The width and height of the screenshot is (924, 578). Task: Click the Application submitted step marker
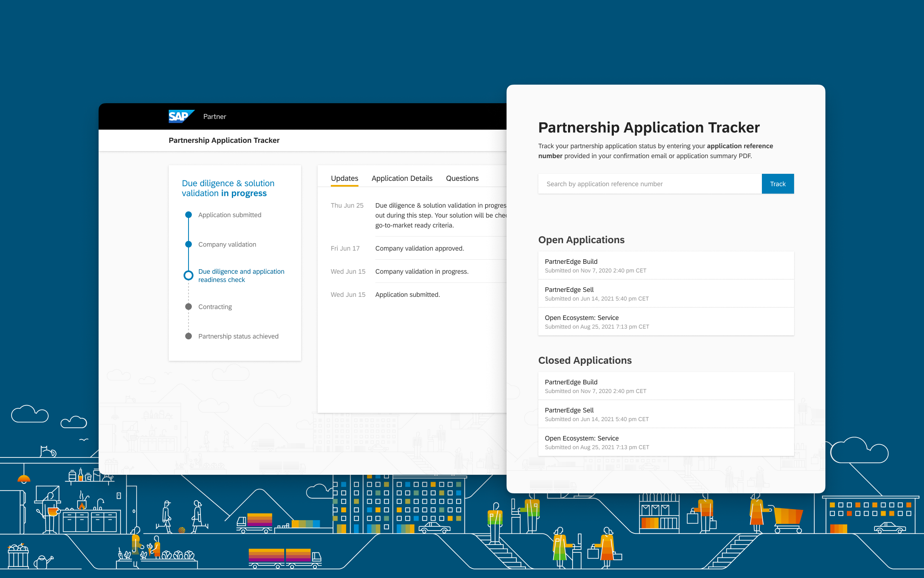coord(189,215)
